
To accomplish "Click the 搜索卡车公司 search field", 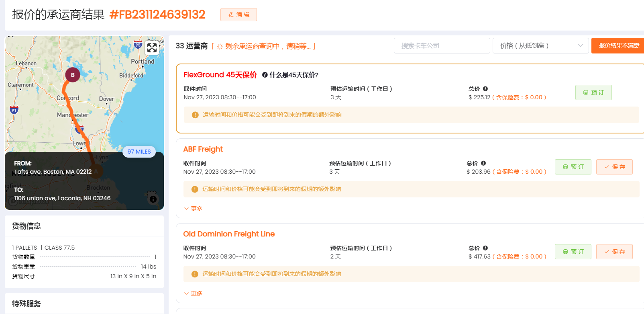I will point(442,46).
